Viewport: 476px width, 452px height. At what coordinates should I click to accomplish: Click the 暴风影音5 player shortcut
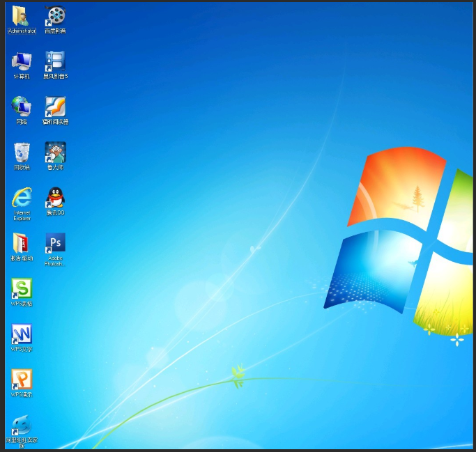click(x=55, y=61)
